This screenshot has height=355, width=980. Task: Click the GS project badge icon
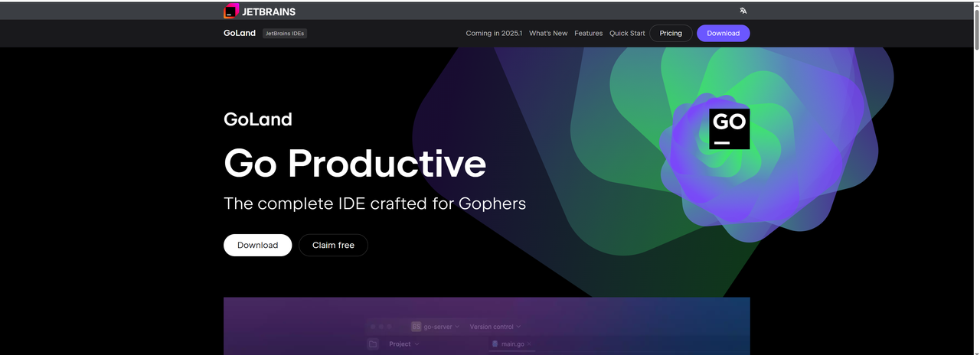coord(416,327)
